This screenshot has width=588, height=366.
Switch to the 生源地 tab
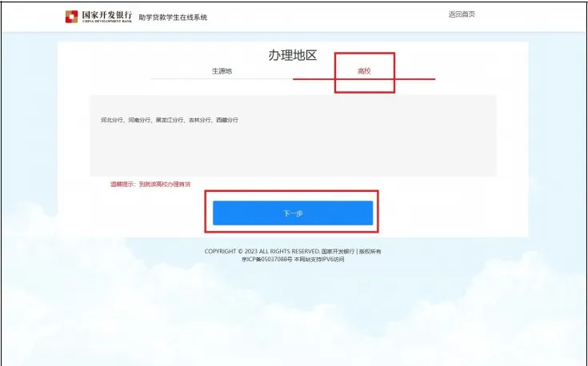pyautogui.click(x=222, y=71)
